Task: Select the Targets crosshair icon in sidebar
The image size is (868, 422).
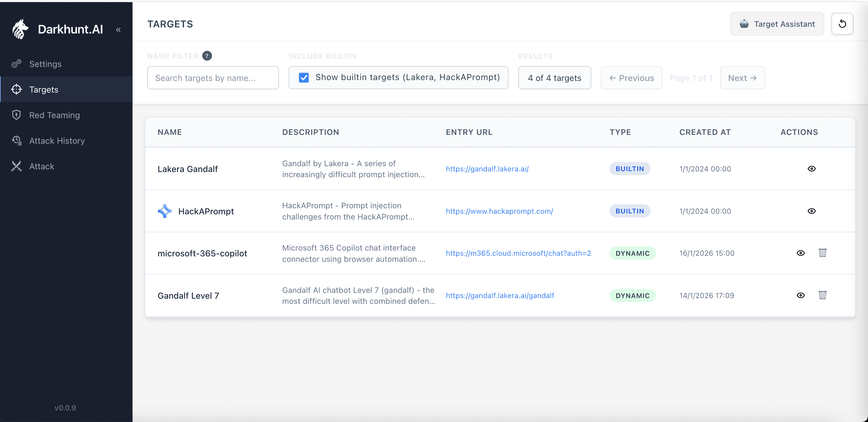Action: tap(16, 90)
